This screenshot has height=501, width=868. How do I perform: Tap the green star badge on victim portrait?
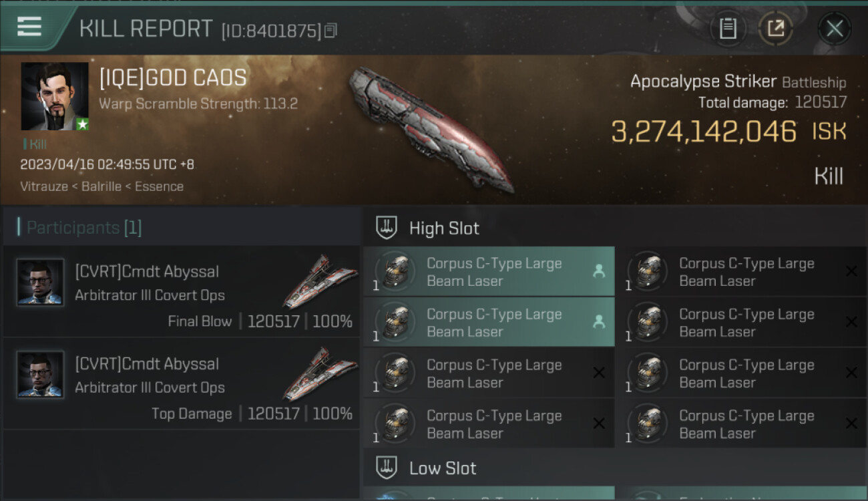(82, 124)
